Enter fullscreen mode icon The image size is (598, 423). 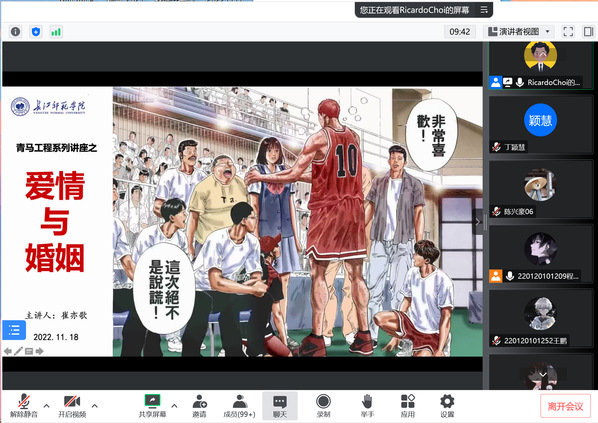point(568,32)
